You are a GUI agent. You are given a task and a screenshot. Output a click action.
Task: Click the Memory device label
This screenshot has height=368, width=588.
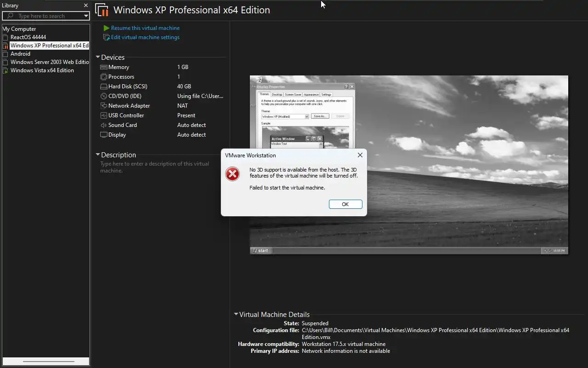coord(119,67)
